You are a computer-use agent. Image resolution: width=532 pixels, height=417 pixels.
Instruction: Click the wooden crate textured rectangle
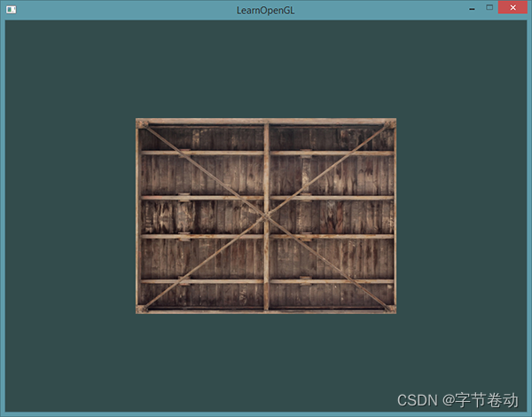pos(266,216)
